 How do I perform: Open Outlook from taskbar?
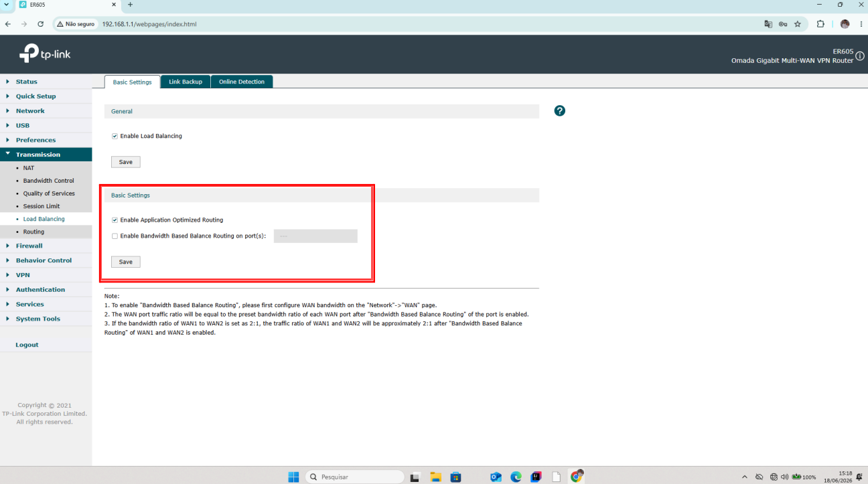pos(496,477)
